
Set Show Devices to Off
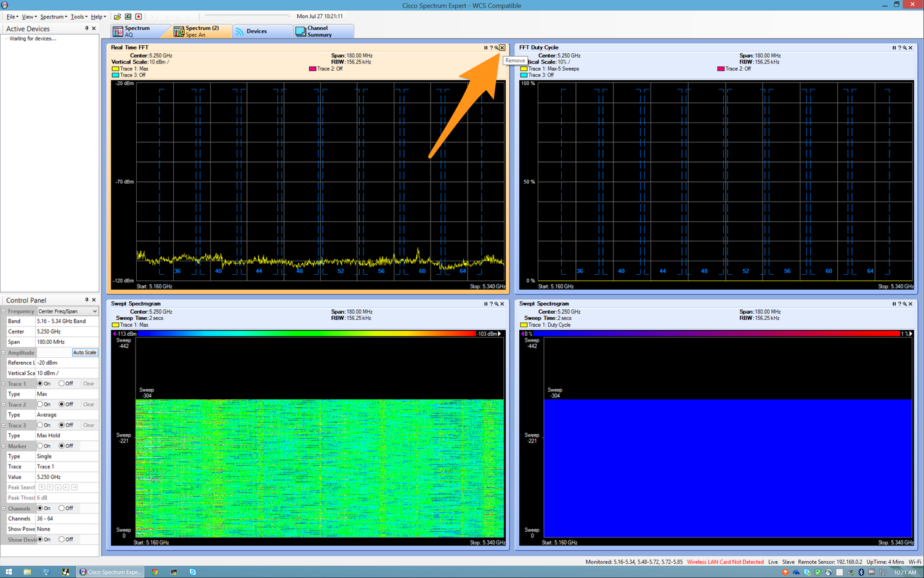[62, 539]
